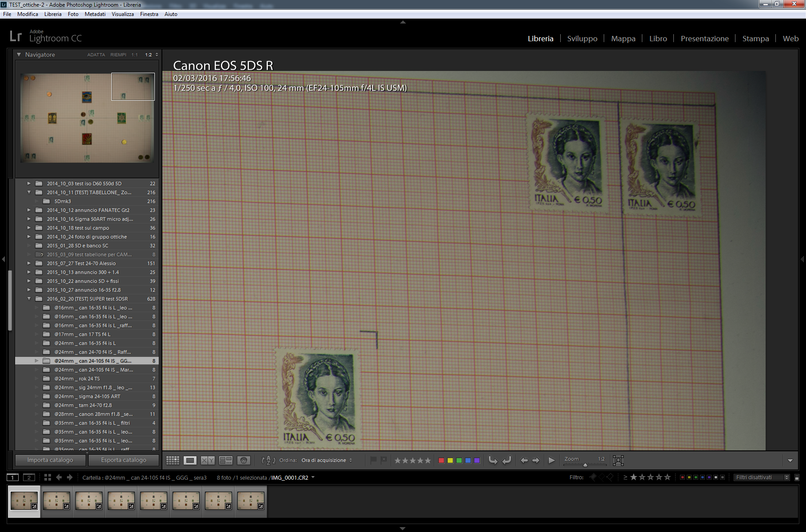
Task: Open Ordina sort order dropdown
Action: tap(326, 460)
